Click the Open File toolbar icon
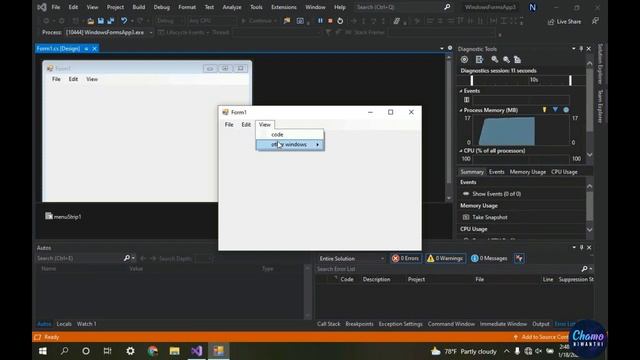 [x=91, y=21]
